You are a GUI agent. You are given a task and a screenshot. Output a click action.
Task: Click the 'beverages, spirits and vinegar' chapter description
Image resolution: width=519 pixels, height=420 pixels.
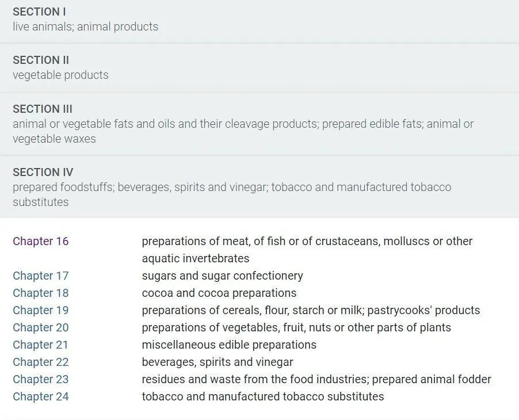coord(217,362)
